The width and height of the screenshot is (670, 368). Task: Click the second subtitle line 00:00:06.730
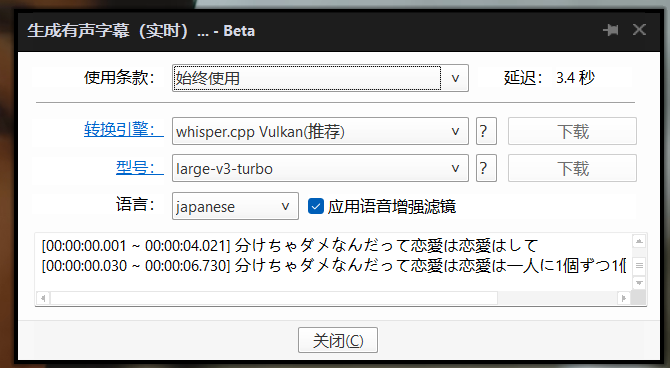click(x=333, y=266)
